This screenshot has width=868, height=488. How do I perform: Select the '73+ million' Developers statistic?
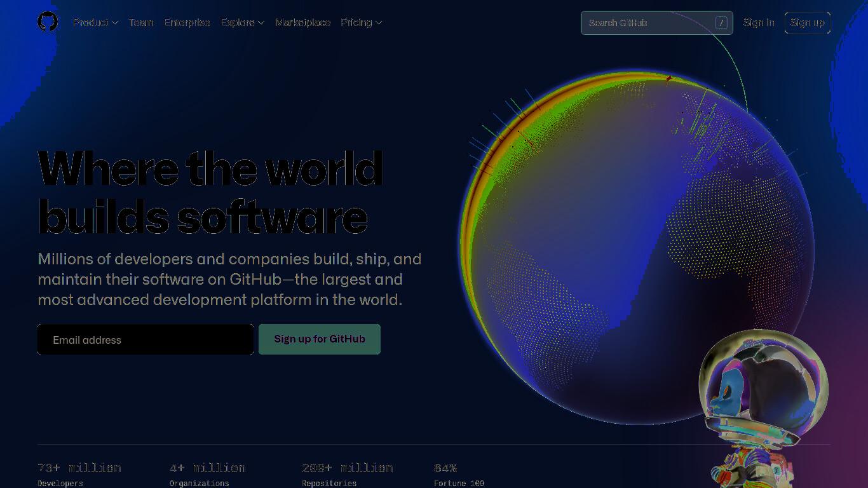click(79, 474)
